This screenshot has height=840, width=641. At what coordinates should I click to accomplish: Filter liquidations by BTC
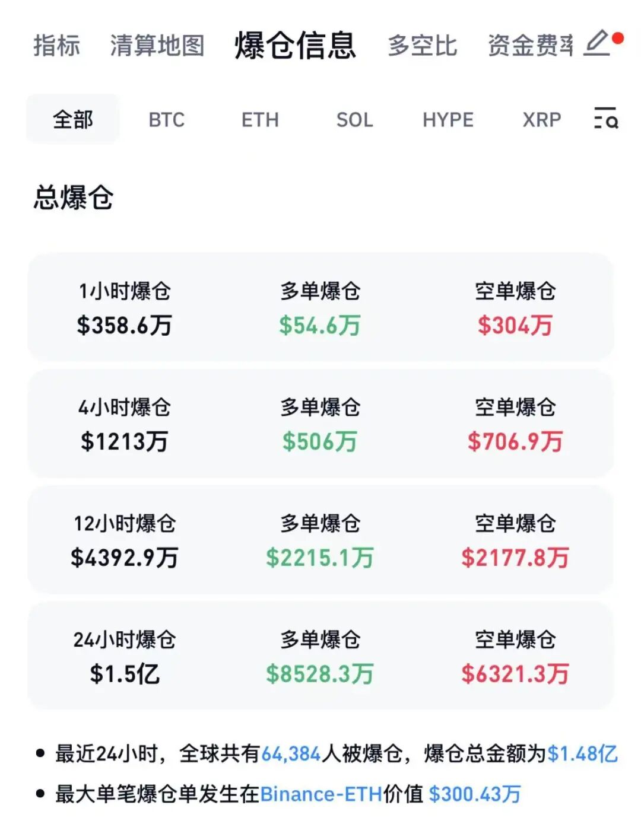(167, 120)
